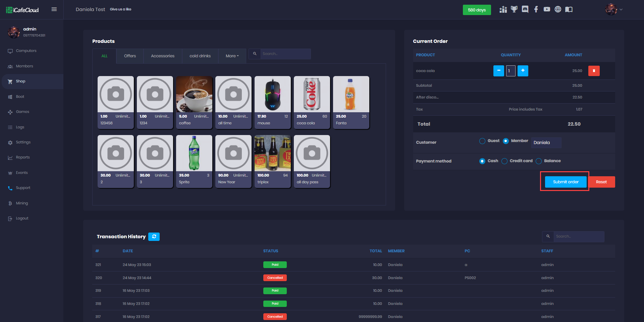Click the globe language icon
The width and height of the screenshot is (644, 322).
[558, 9]
